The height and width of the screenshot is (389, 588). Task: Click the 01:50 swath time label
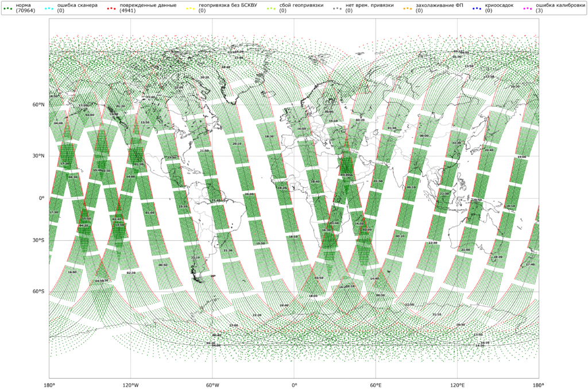[378, 181]
